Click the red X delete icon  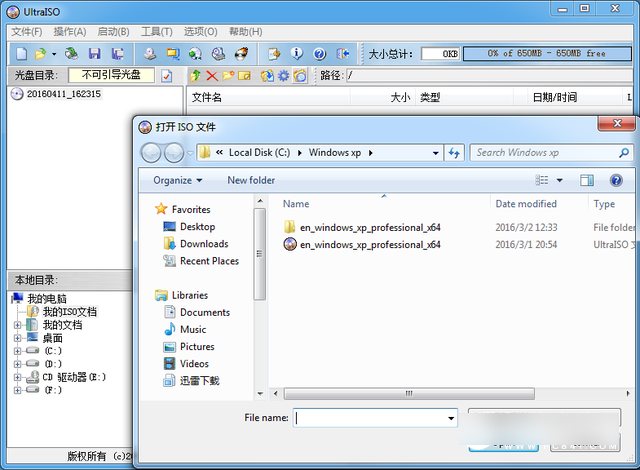pos(212,75)
